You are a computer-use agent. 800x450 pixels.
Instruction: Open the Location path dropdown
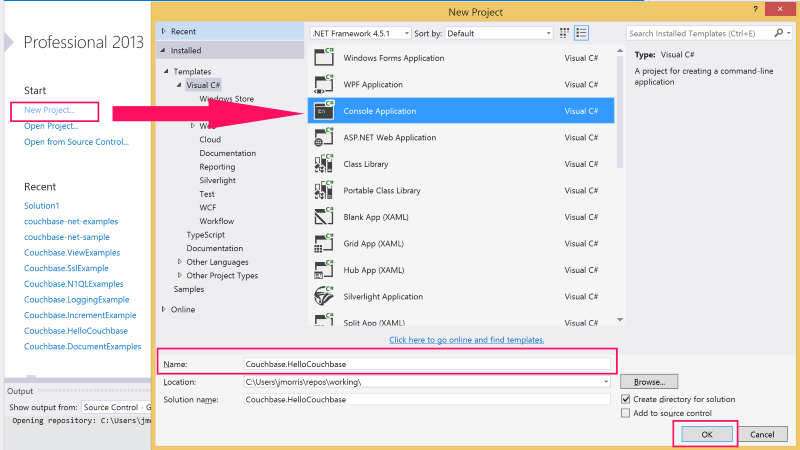pos(606,382)
